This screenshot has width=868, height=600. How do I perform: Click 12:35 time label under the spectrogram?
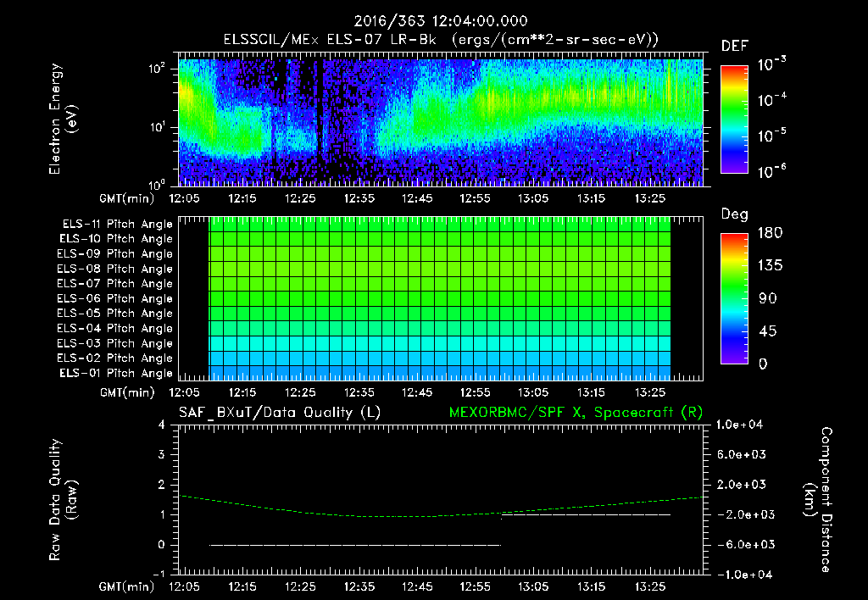click(359, 198)
